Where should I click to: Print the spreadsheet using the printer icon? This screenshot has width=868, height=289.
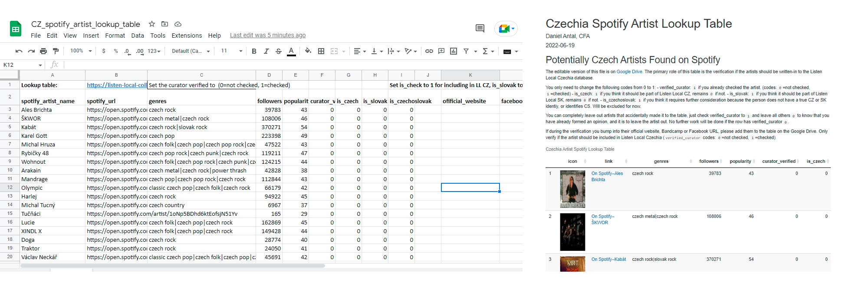pyautogui.click(x=43, y=51)
